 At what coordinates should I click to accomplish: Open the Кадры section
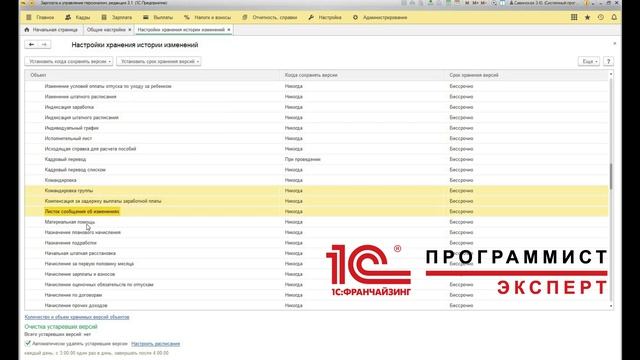(x=78, y=18)
